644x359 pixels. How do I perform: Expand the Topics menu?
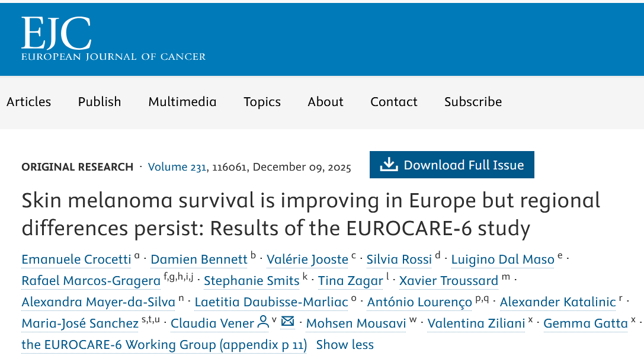tap(262, 102)
